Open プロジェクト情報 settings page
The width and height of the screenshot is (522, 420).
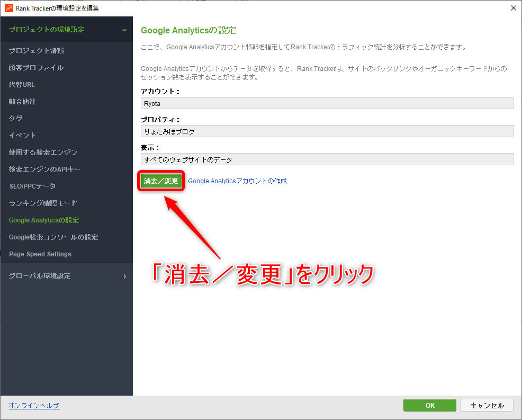(37, 51)
